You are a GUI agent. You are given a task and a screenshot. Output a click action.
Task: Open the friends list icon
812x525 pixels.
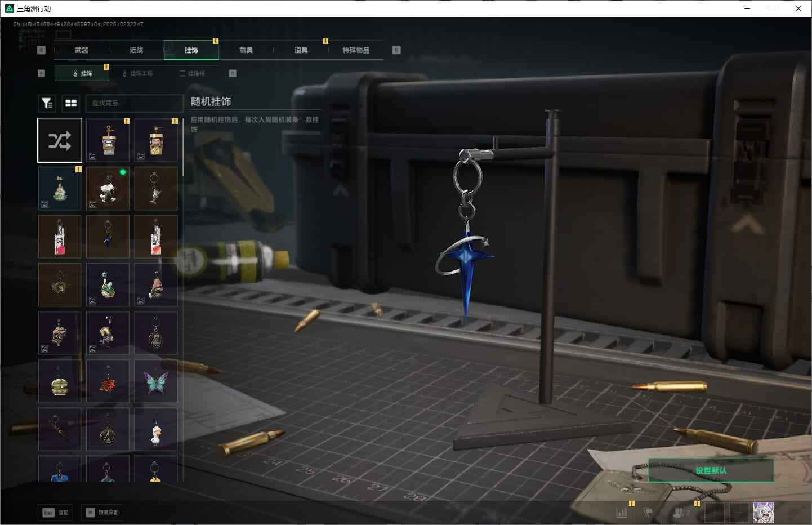pos(681,513)
